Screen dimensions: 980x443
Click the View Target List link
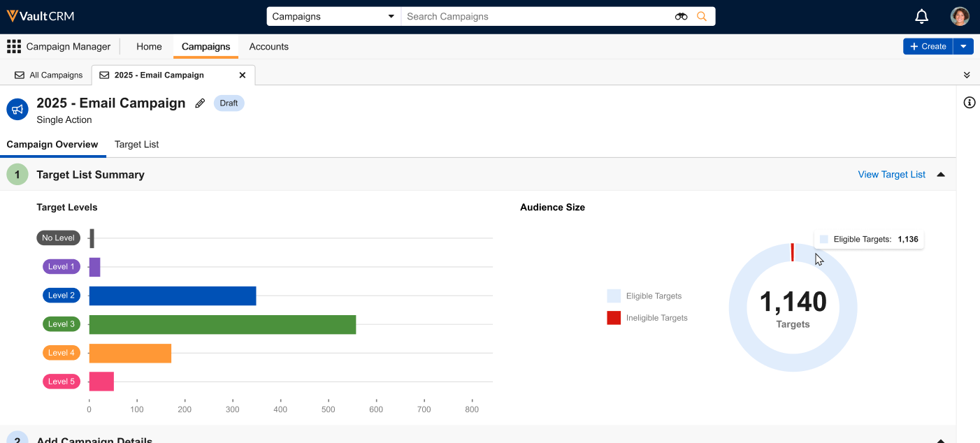coord(891,175)
